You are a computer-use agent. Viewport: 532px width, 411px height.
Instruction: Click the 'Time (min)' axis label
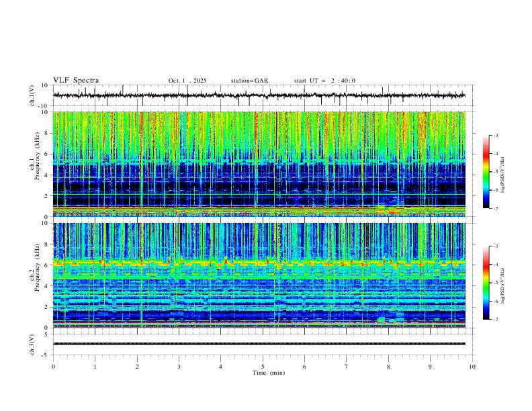click(x=269, y=373)
